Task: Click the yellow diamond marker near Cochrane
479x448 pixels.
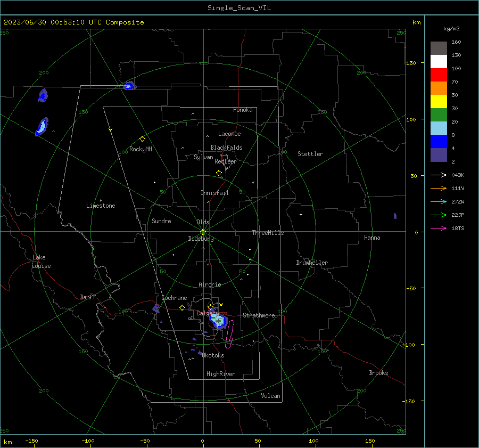Action: tap(183, 308)
